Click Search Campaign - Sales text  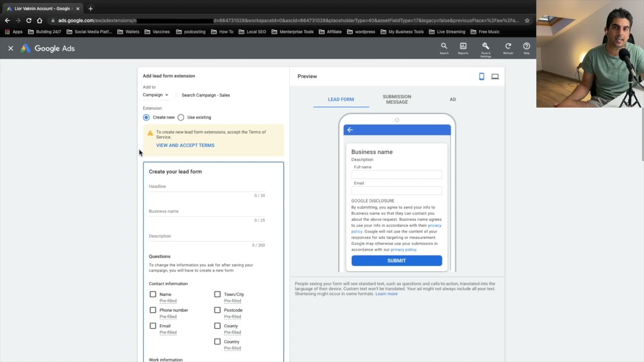click(x=206, y=95)
